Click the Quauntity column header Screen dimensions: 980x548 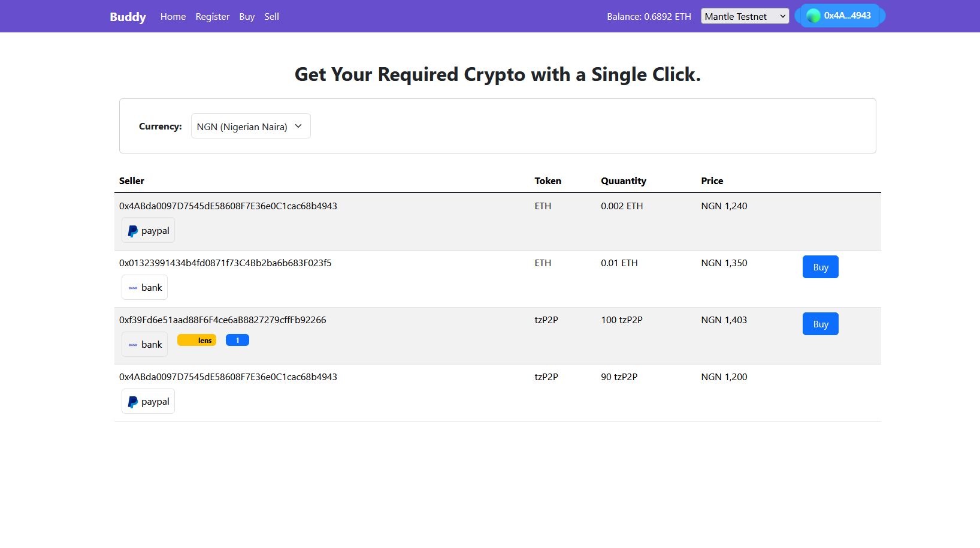624,181
